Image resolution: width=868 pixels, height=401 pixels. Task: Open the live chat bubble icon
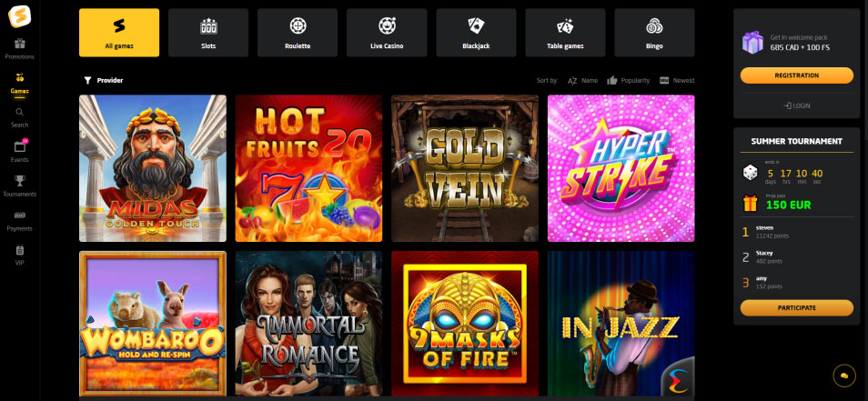pyautogui.click(x=844, y=376)
